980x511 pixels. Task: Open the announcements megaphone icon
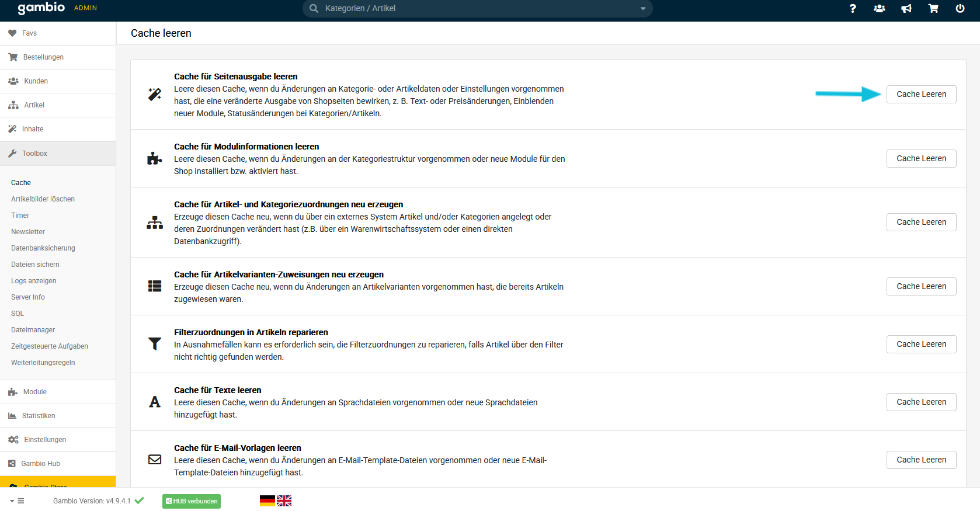click(x=906, y=8)
